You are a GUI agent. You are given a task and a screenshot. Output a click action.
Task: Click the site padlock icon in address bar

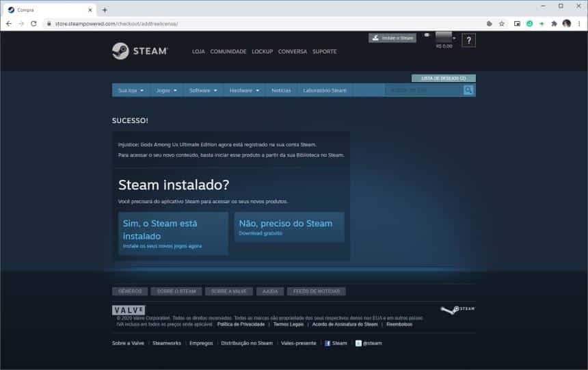coord(49,24)
